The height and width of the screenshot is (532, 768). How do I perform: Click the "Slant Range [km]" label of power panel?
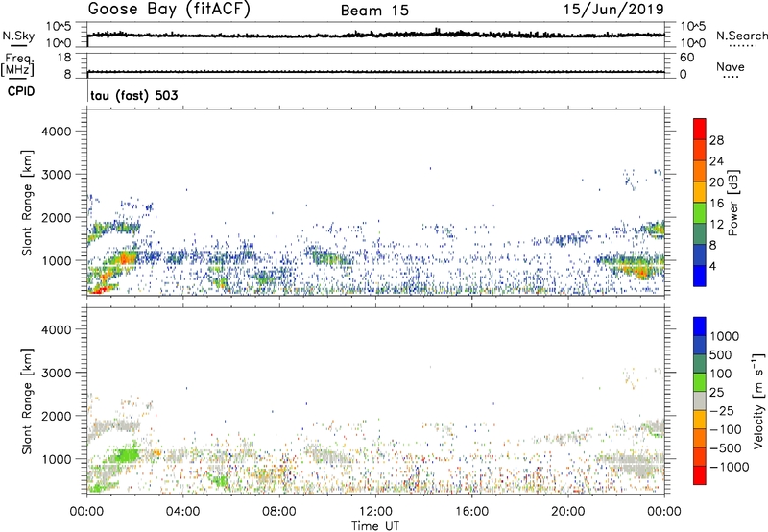tap(27, 203)
